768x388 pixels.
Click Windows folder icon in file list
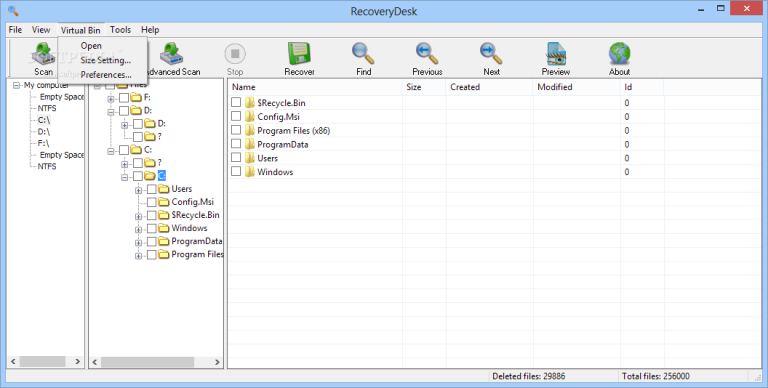[250, 171]
